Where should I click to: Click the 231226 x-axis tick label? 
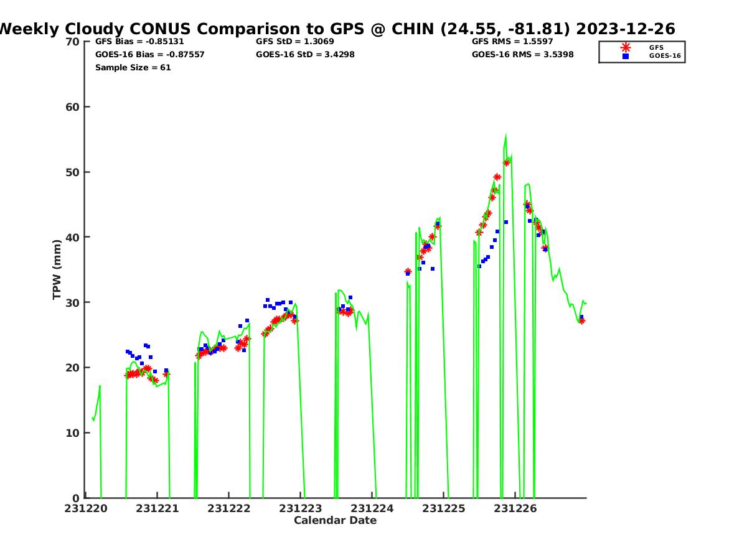click(x=515, y=508)
